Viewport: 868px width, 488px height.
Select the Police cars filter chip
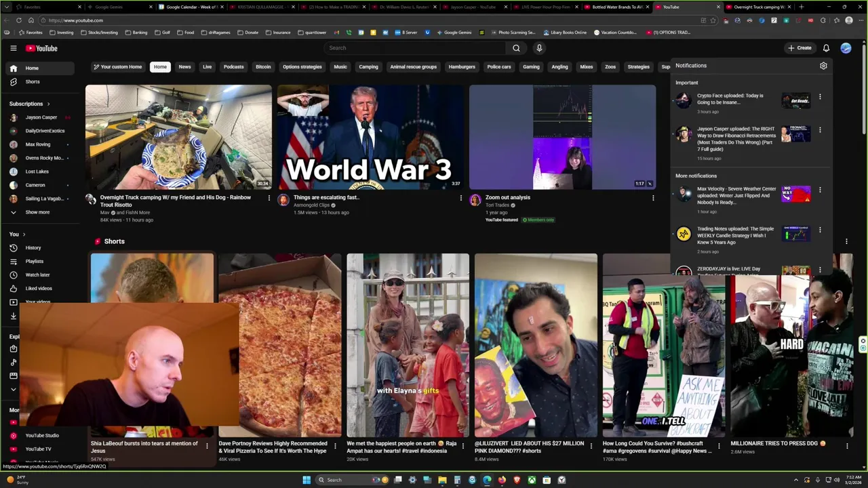[499, 67]
